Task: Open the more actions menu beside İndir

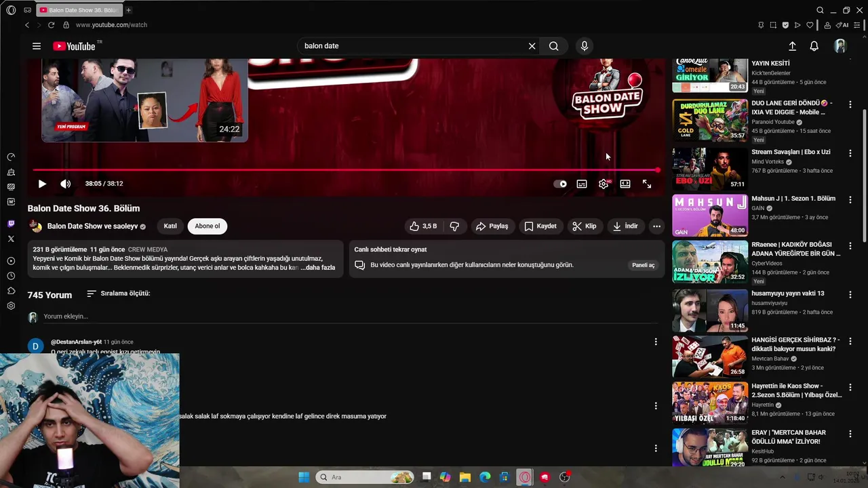Action: tap(656, 226)
